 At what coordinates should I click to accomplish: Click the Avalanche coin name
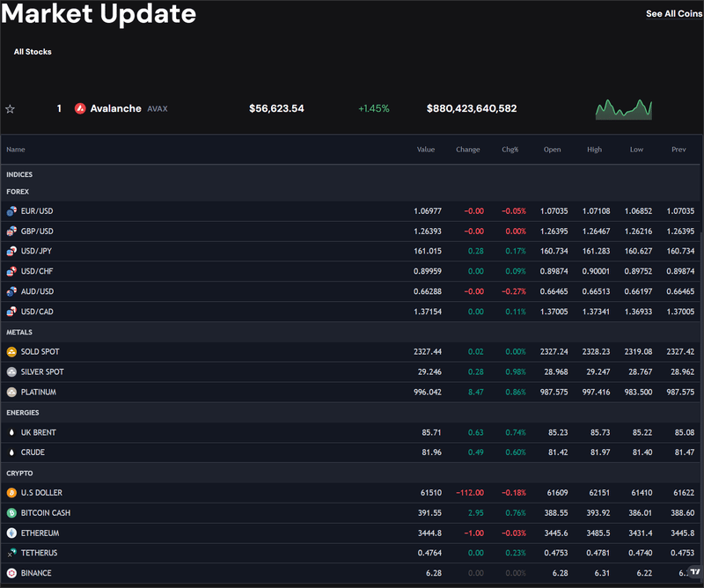(115, 108)
